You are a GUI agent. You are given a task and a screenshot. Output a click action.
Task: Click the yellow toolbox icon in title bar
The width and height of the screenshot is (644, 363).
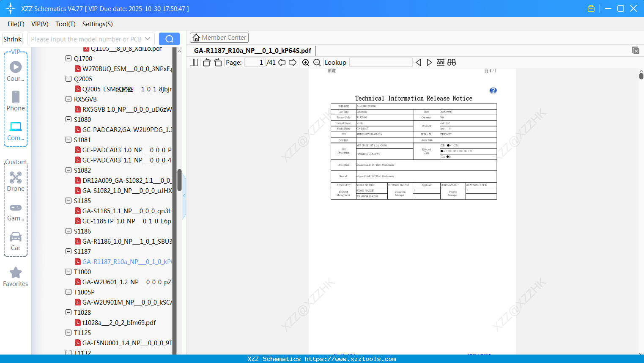[x=591, y=8]
